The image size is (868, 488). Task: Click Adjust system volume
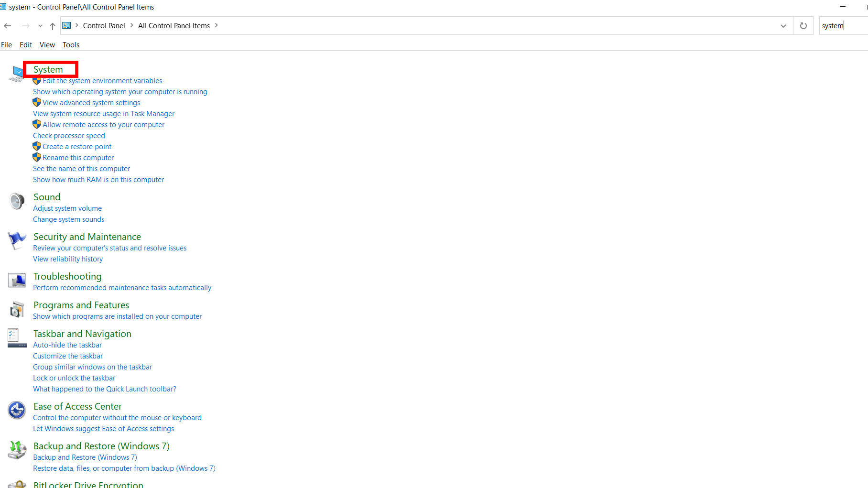67,208
